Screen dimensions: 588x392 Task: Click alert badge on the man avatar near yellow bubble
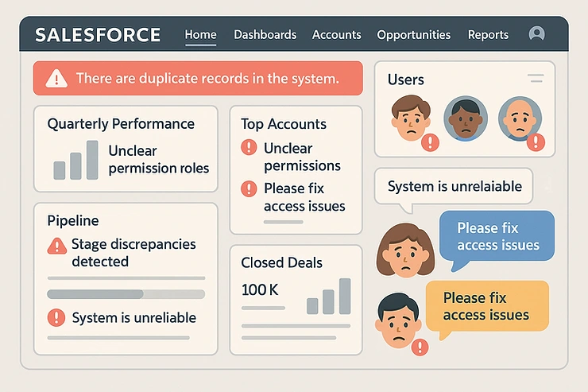pyautogui.click(x=420, y=347)
